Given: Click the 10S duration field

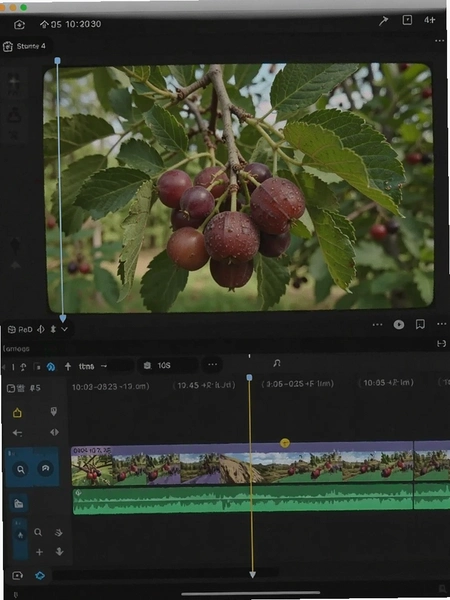Looking at the screenshot, I should point(168,366).
